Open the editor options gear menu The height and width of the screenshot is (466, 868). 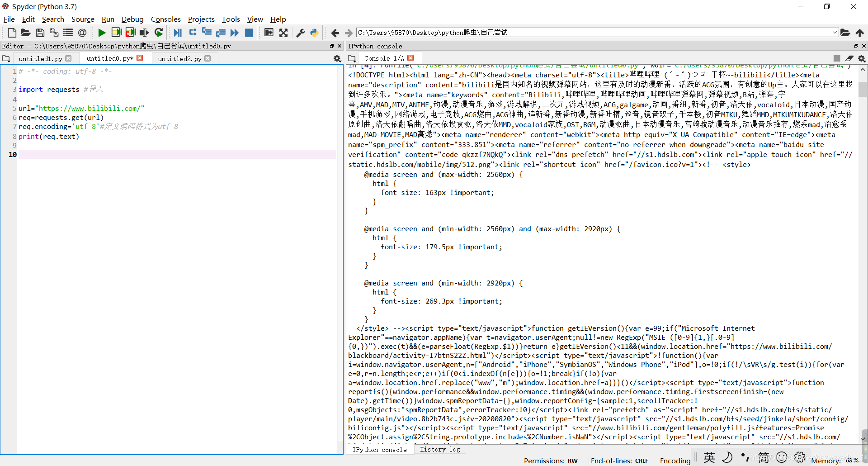tap(337, 59)
